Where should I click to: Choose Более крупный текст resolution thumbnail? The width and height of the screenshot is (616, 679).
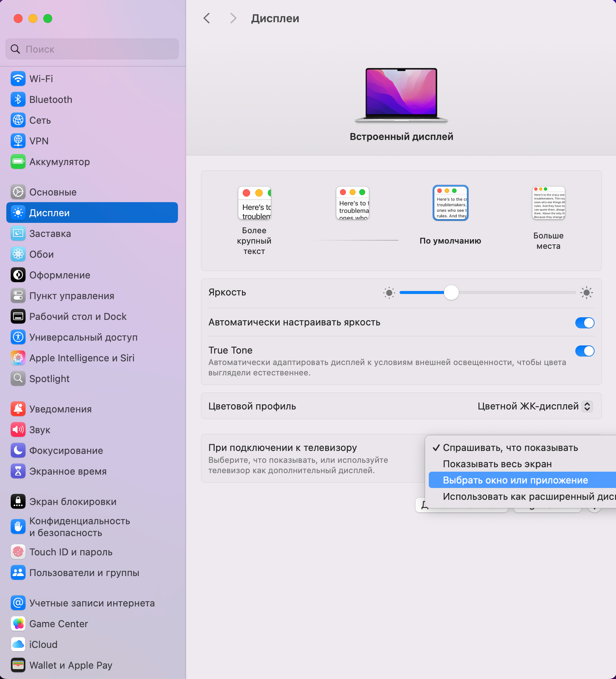tap(255, 203)
